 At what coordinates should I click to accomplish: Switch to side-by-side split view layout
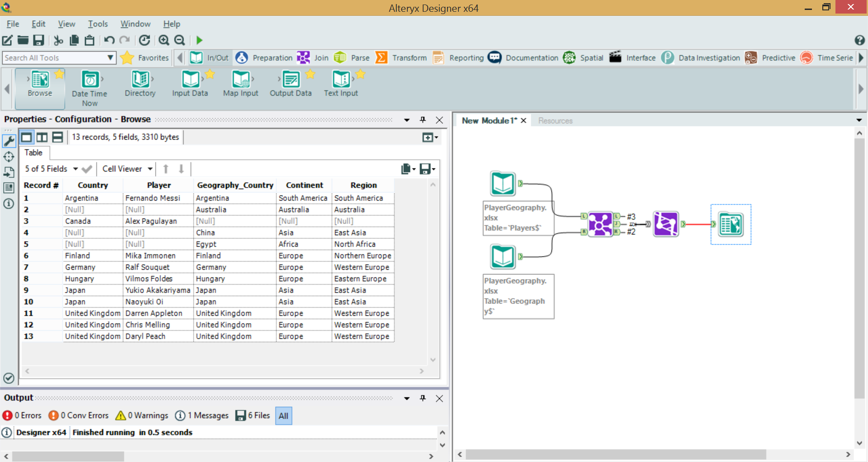pos(42,137)
